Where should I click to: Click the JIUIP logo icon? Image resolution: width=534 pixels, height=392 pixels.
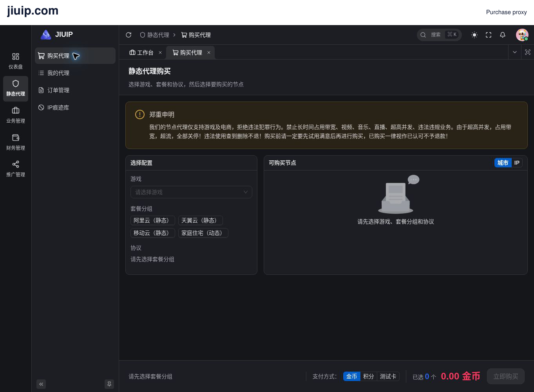click(x=46, y=35)
